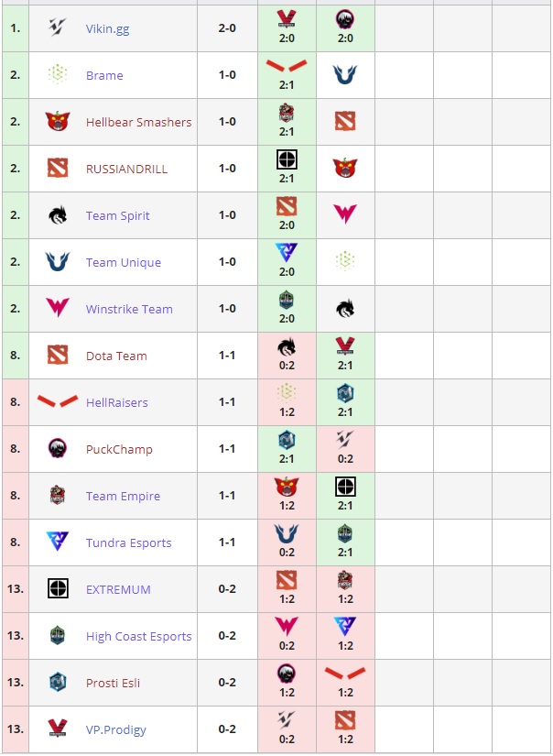Select the Tundra Esports name link
This screenshot has width=553, height=756.
point(128,542)
